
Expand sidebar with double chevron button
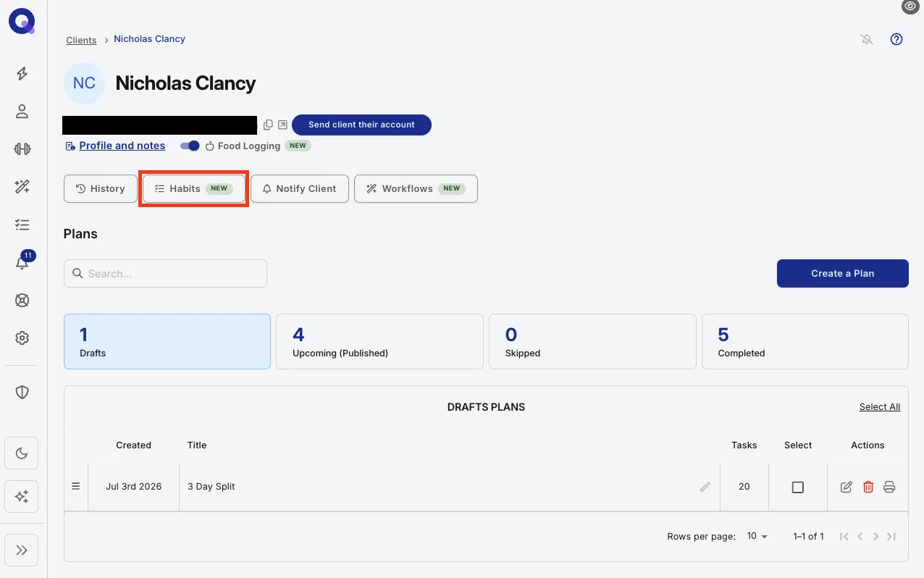(x=22, y=550)
